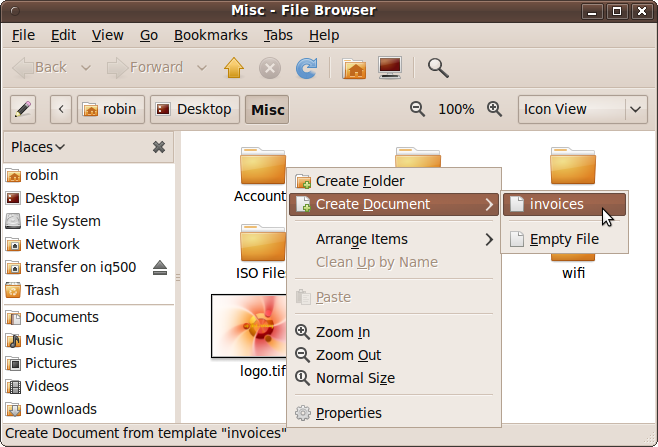The image size is (658, 447).
Task: Open robin in Places sidebar
Action: click(x=89, y=175)
